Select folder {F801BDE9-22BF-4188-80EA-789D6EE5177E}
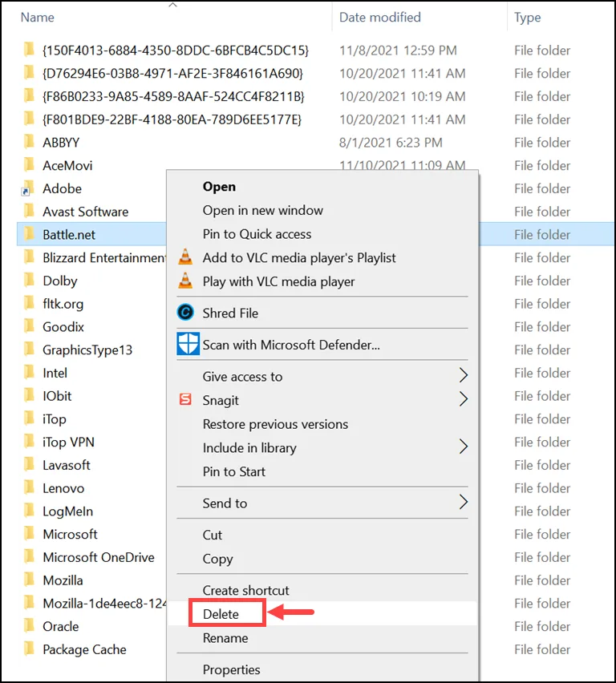 coord(172,119)
